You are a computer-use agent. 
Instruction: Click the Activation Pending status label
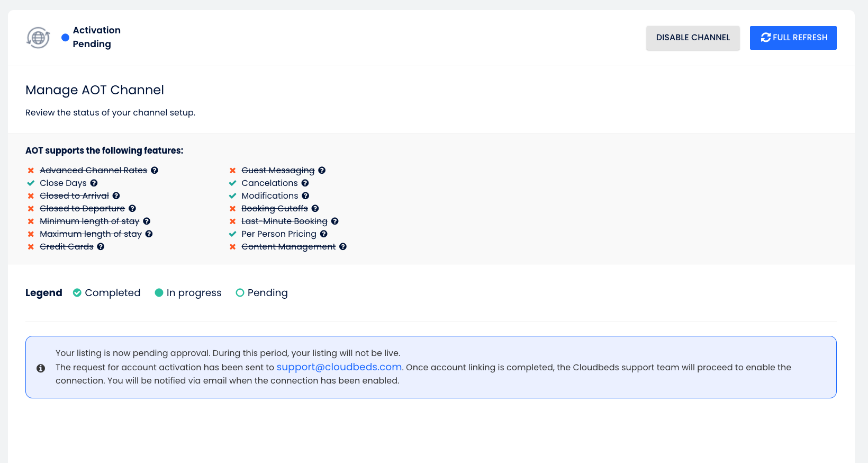pyautogui.click(x=96, y=37)
